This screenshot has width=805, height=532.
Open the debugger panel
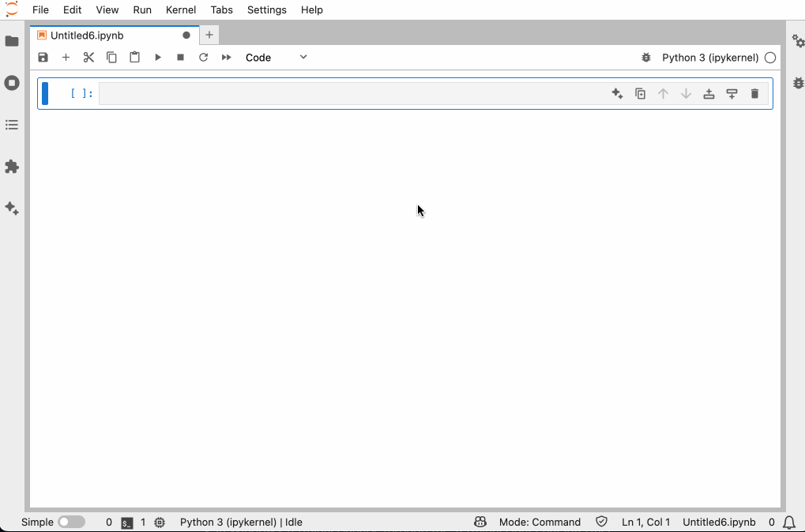pos(799,82)
